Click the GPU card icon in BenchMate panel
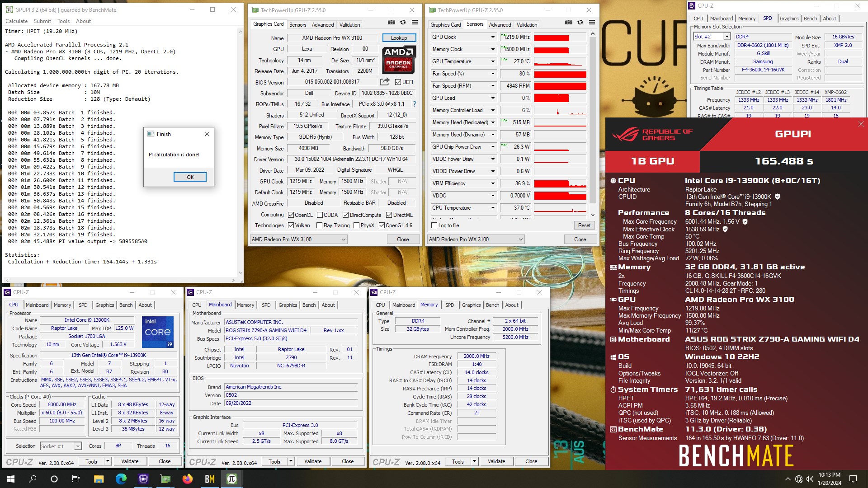The width and height of the screenshot is (868, 488). coord(613,300)
